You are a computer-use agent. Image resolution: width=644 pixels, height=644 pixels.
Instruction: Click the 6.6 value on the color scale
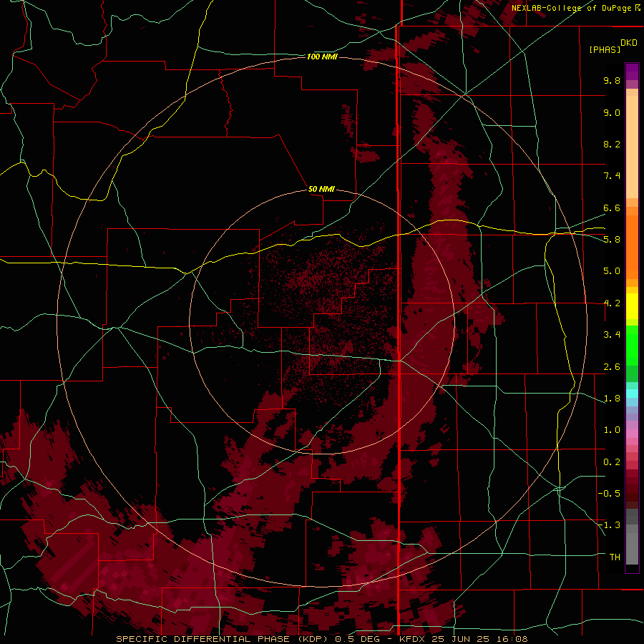pyautogui.click(x=612, y=208)
